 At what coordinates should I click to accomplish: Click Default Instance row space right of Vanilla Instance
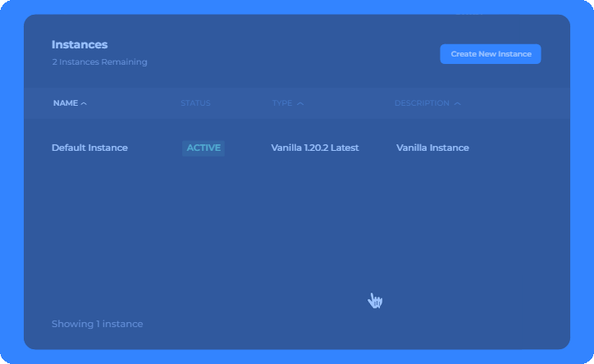tap(517, 148)
